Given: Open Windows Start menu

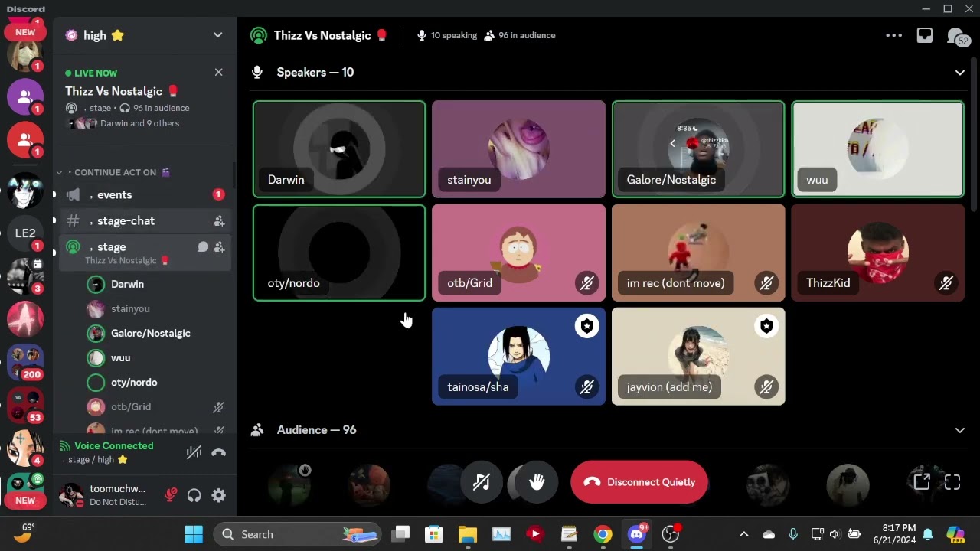Looking at the screenshot, I should pyautogui.click(x=194, y=534).
